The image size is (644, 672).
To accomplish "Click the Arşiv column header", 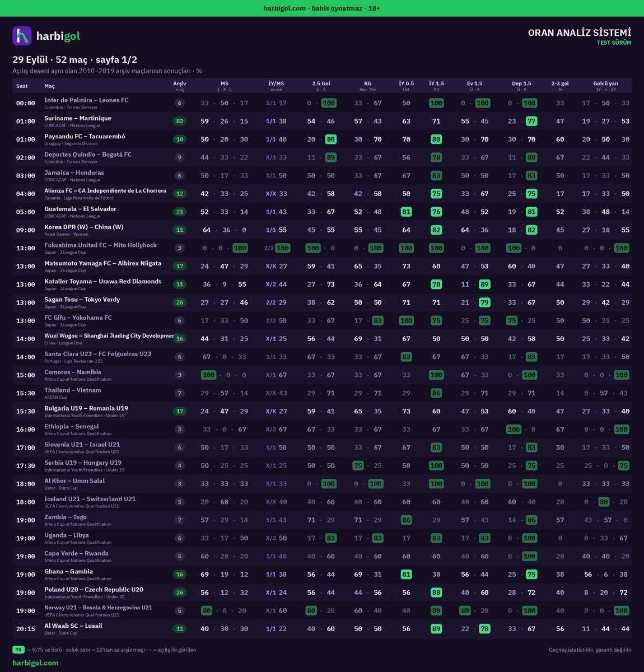I will click(179, 86).
